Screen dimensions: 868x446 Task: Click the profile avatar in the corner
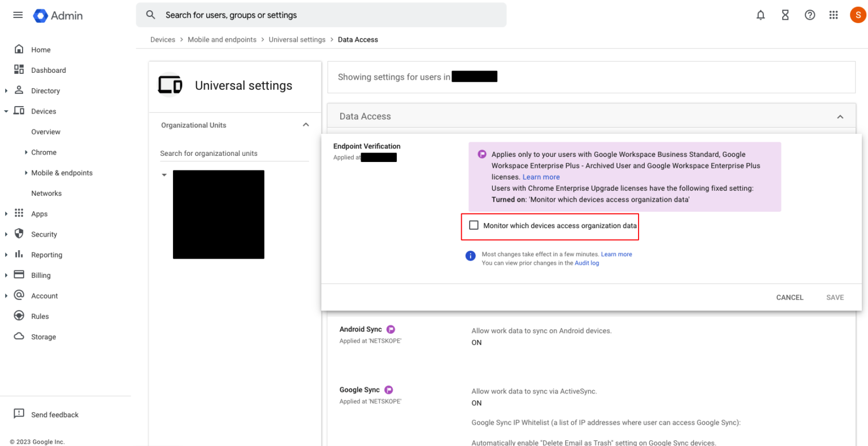click(857, 15)
